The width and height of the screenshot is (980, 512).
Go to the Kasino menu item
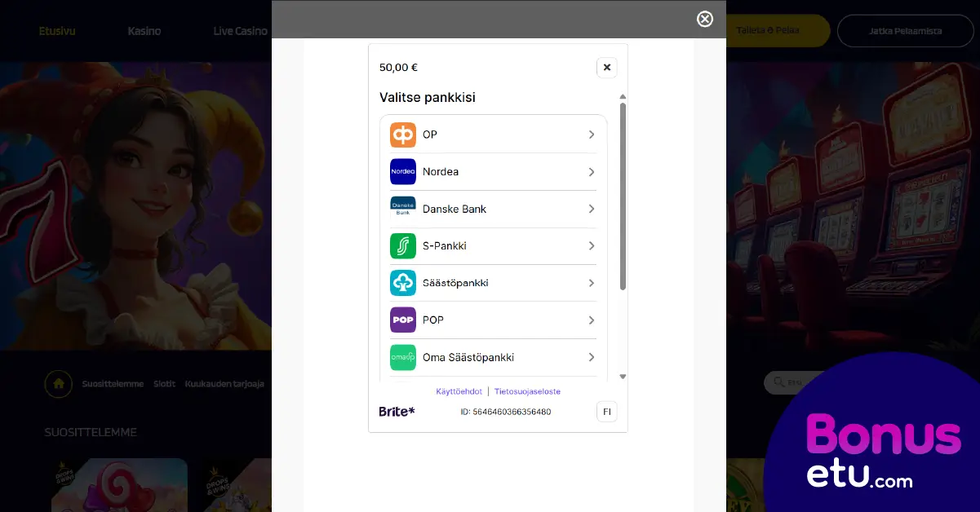(144, 31)
